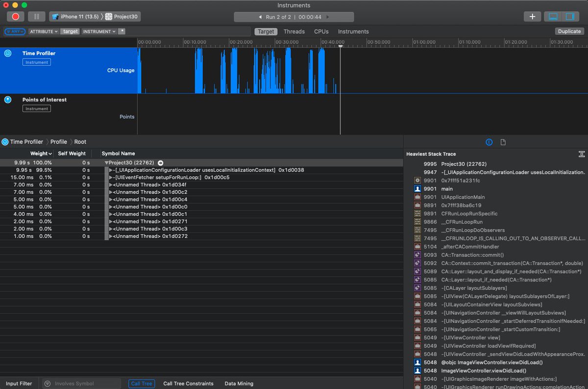The width and height of the screenshot is (588, 389).
Task: Expand Unnamed Thread 0x1d00c2 row
Action: (x=111, y=192)
